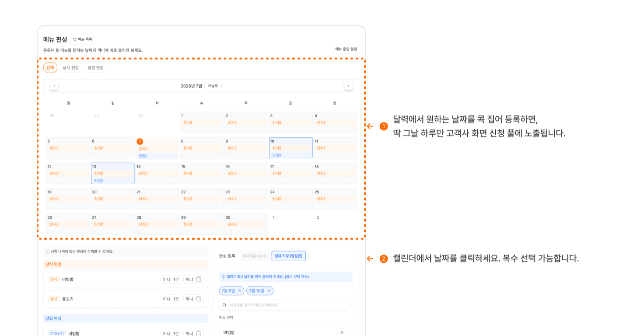Click the 당일2 tag on July 10

[x=291, y=155]
